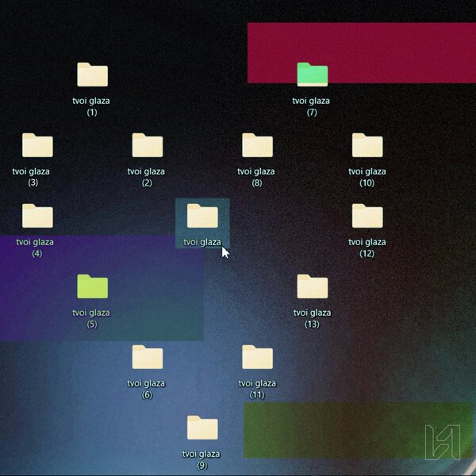Select the lime-green tvoi glaza (5) folder

tap(92, 286)
